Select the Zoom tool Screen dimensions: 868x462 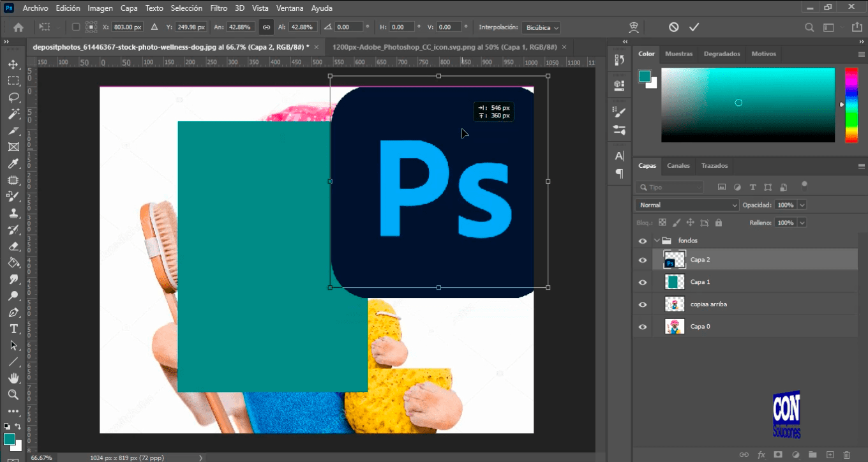pyautogui.click(x=13, y=395)
